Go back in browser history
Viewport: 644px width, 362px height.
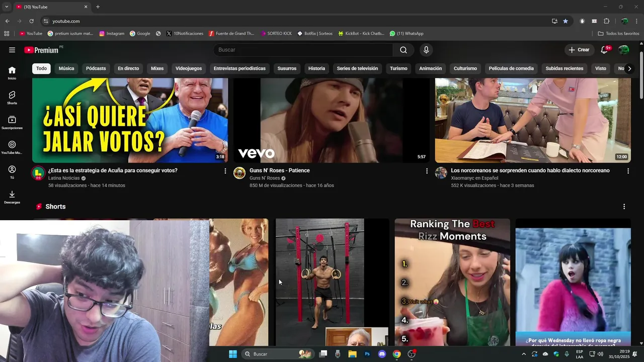(7, 21)
